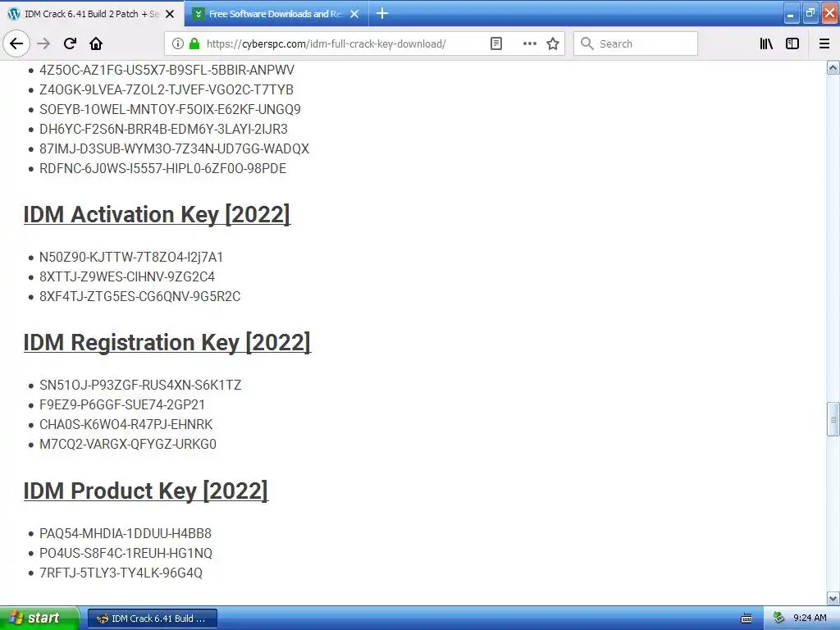840x630 pixels.
Task: Click key F9EZ9-P6GGF-SUE74-2GP21
Action: [122, 405]
